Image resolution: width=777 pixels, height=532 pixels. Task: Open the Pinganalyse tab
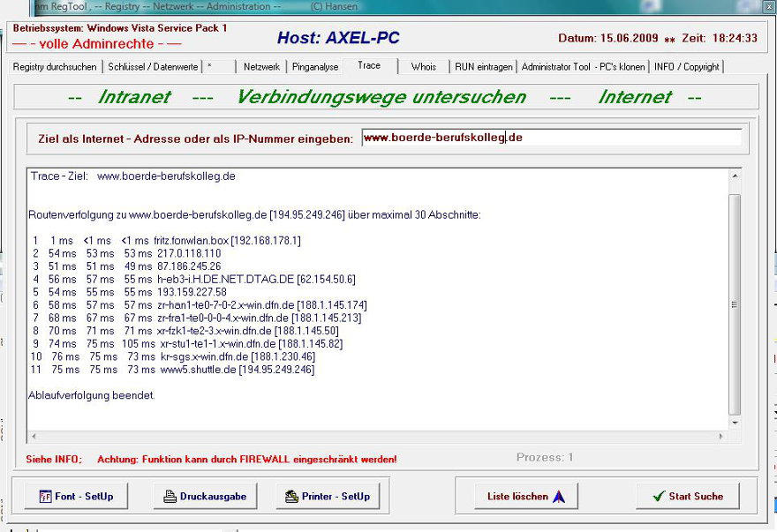pyautogui.click(x=315, y=67)
